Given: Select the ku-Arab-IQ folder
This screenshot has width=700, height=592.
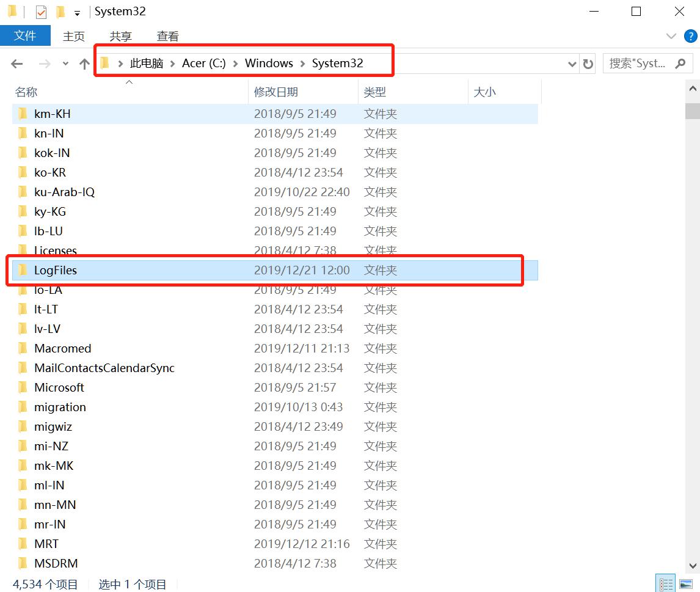Looking at the screenshot, I should (275, 192).
